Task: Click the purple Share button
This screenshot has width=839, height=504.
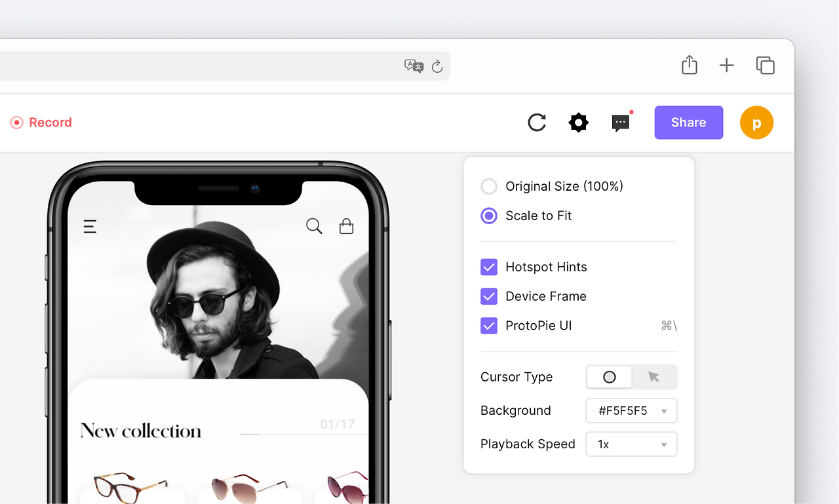Action: click(688, 123)
